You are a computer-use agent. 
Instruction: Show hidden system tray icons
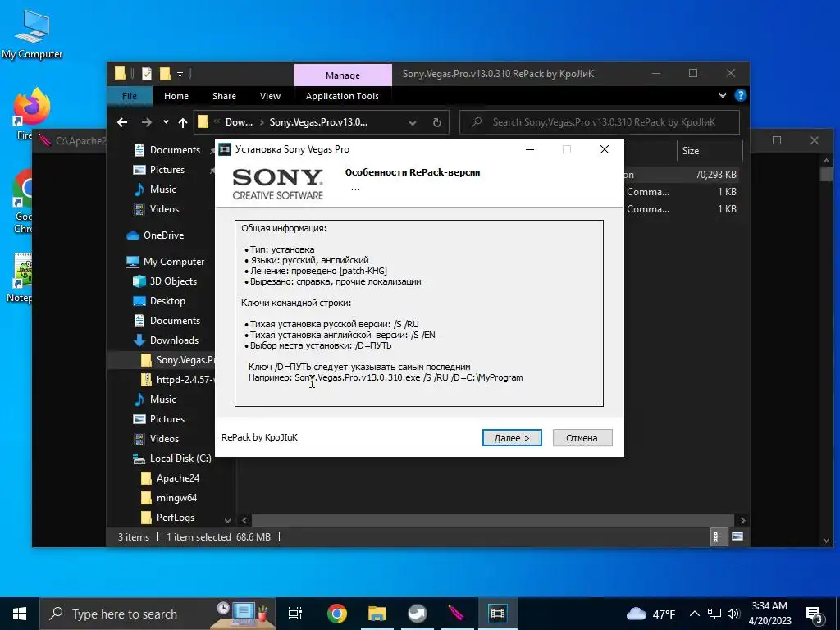tap(694, 614)
